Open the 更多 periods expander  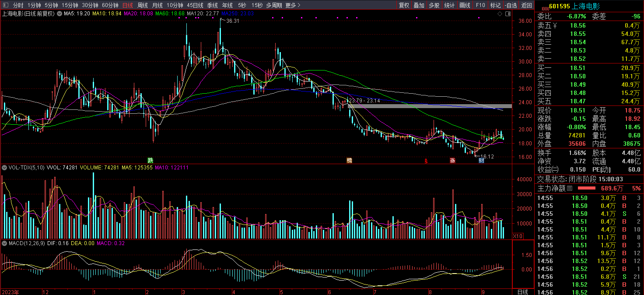click(293, 5)
